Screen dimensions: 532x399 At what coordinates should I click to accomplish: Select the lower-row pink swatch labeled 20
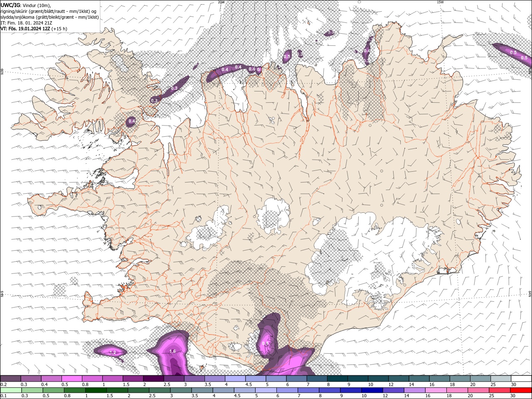point(478,390)
